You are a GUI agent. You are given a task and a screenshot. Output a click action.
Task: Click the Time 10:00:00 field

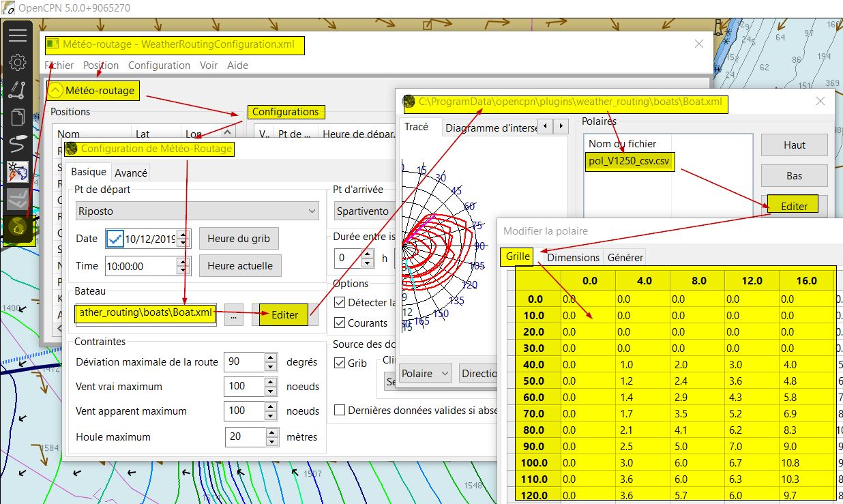pos(141,266)
